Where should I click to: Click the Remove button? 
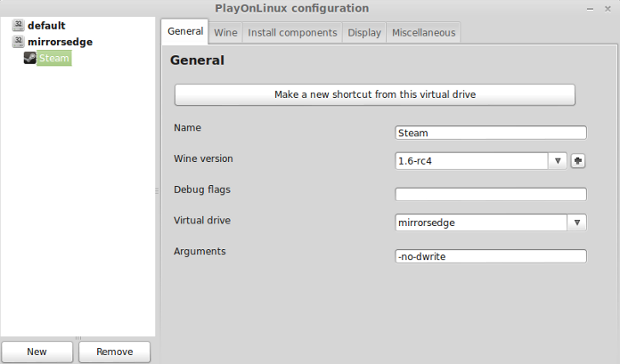click(115, 352)
